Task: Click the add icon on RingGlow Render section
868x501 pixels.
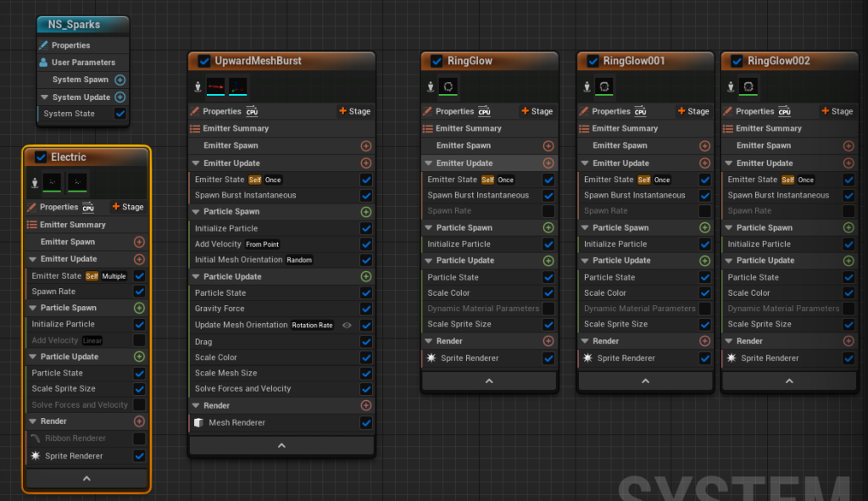Action: [x=548, y=341]
